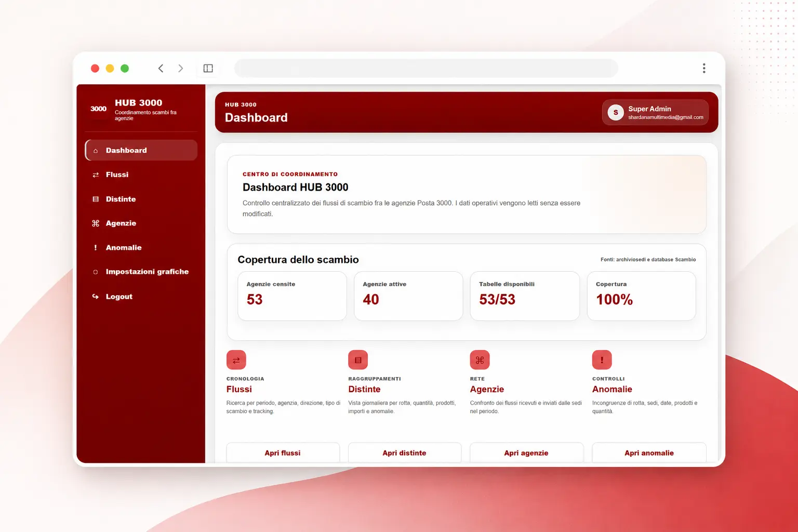Open Impostazioni grafiche in the sidebar
The width and height of the screenshot is (798, 532).
tap(141, 272)
